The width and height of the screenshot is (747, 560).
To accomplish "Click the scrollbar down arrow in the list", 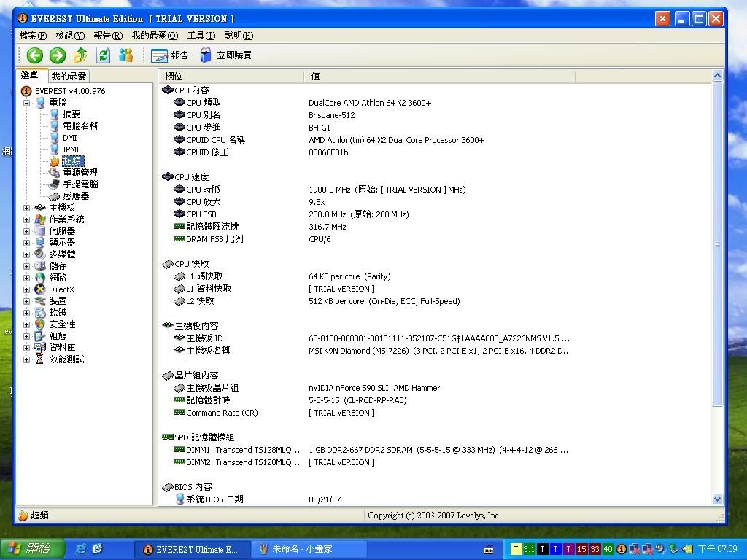I will pos(718,499).
